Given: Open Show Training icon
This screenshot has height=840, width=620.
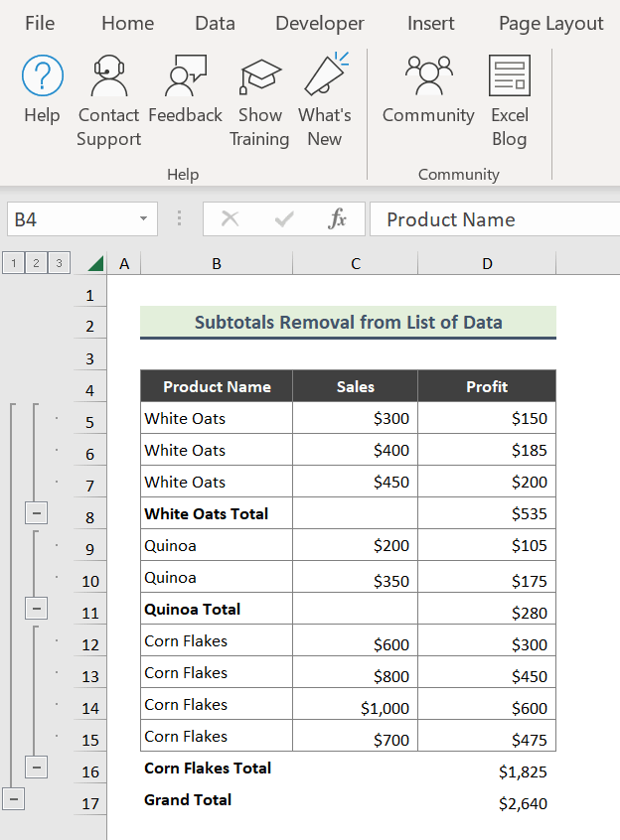Looking at the screenshot, I should tap(260, 76).
